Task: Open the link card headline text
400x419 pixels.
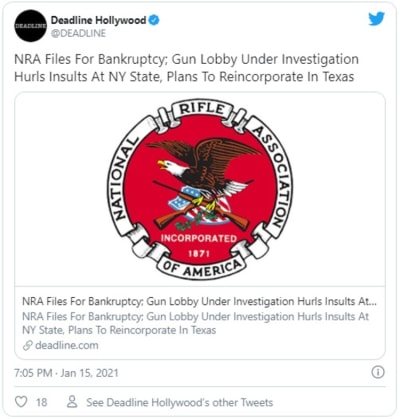Action: pyautogui.click(x=199, y=301)
